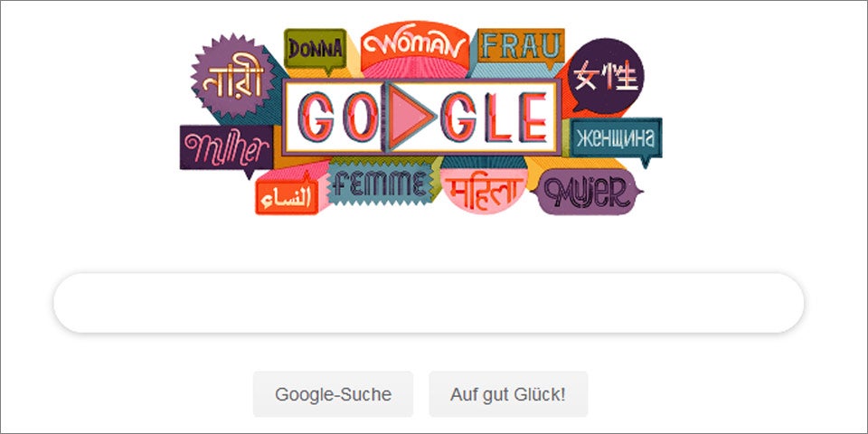868x434 pixels.
Task: Click the orange WOMAN speech bubble
Action: click(415, 46)
